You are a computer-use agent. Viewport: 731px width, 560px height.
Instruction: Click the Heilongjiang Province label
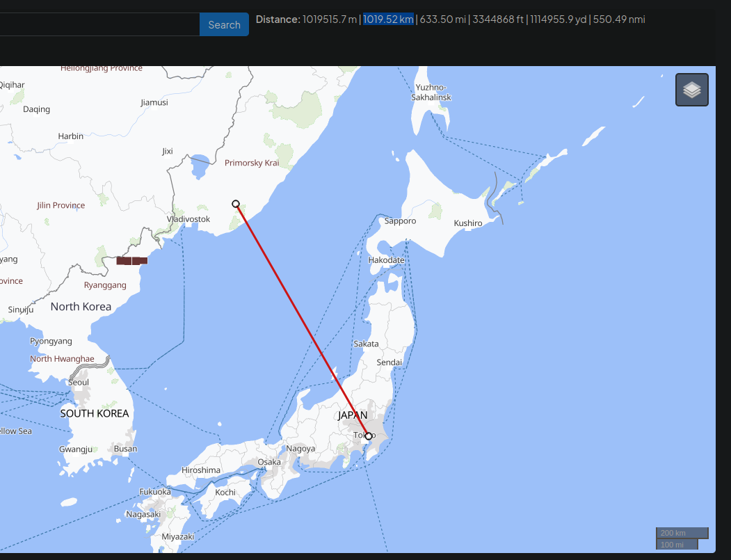click(102, 69)
